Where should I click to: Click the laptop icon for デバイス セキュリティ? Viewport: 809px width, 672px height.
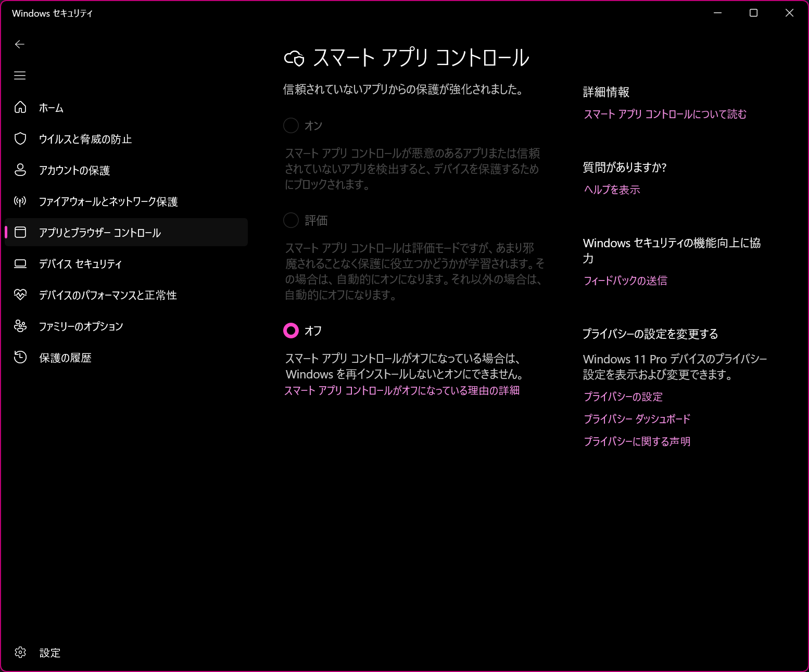20,263
